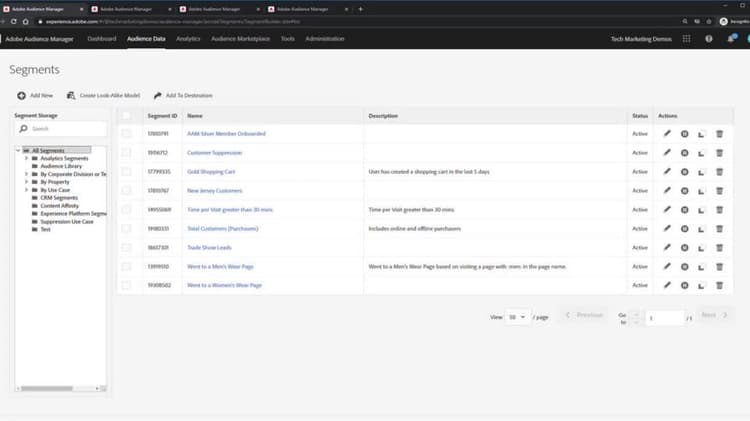Pause the AAM Silver Member Onboarded segment

(x=684, y=134)
